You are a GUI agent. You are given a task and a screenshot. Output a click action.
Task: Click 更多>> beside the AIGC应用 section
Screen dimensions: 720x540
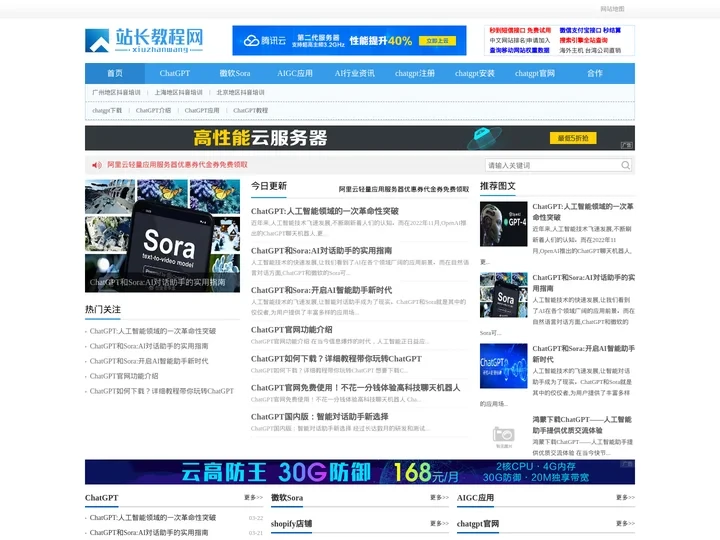click(625, 497)
